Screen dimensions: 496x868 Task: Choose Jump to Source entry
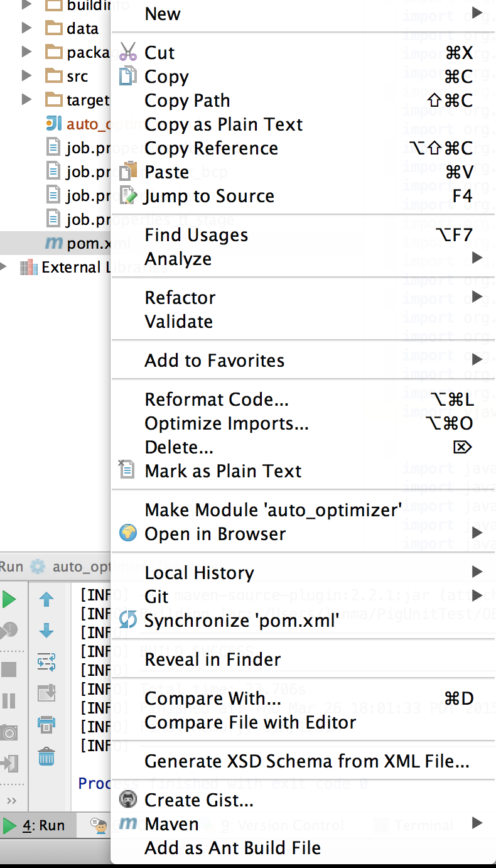click(x=303, y=196)
